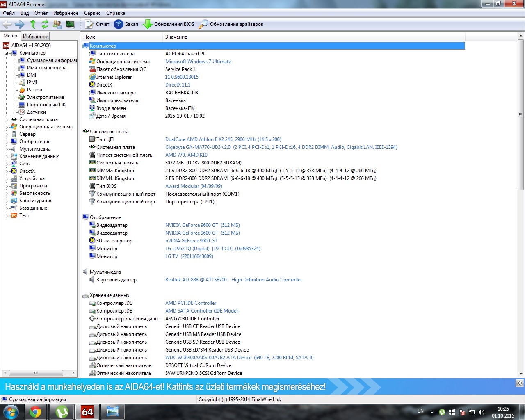Viewport: 525px width, 420px height.
Task: Open Google Chrome from the taskbar
Action: tap(35, 411)
